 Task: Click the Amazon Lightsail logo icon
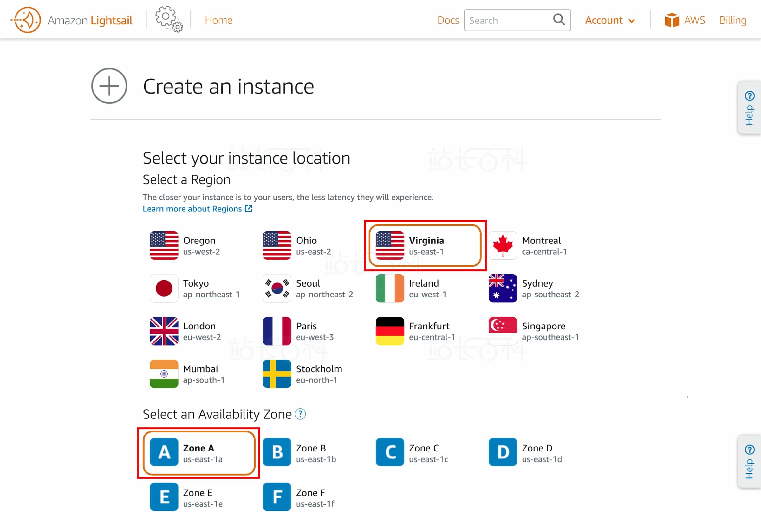pos(27,20)
